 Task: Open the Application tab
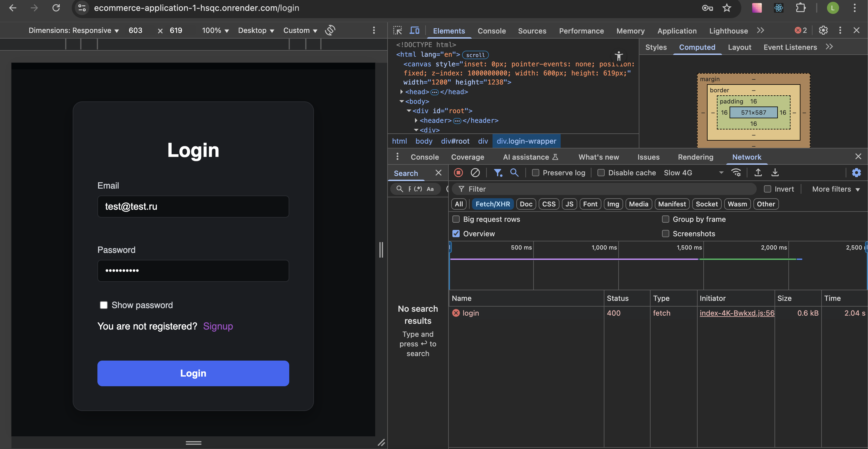pos(676,31)
